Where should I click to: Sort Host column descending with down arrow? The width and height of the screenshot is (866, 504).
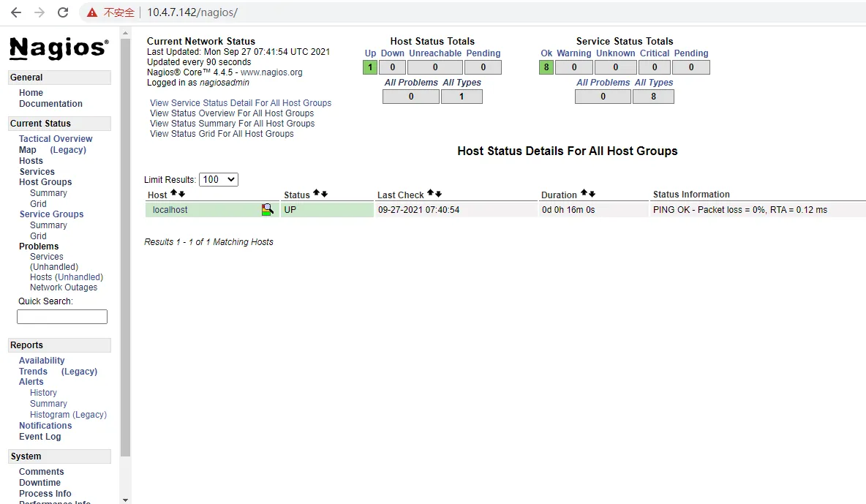(x=181, y=194)
